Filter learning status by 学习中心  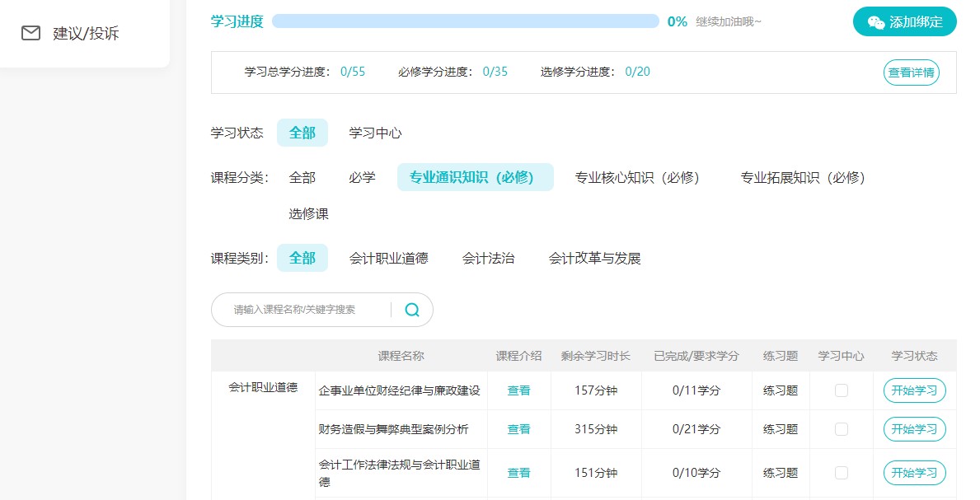[x=375, y=133]
